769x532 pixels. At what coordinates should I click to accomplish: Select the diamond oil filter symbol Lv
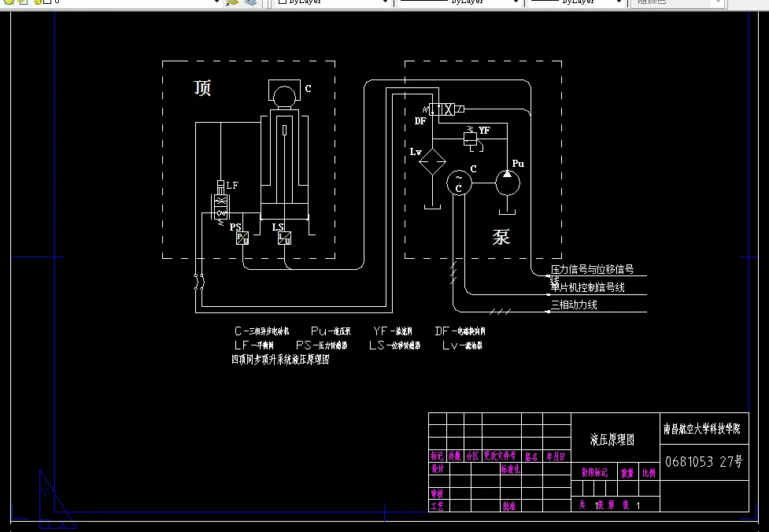click(433, 161)
